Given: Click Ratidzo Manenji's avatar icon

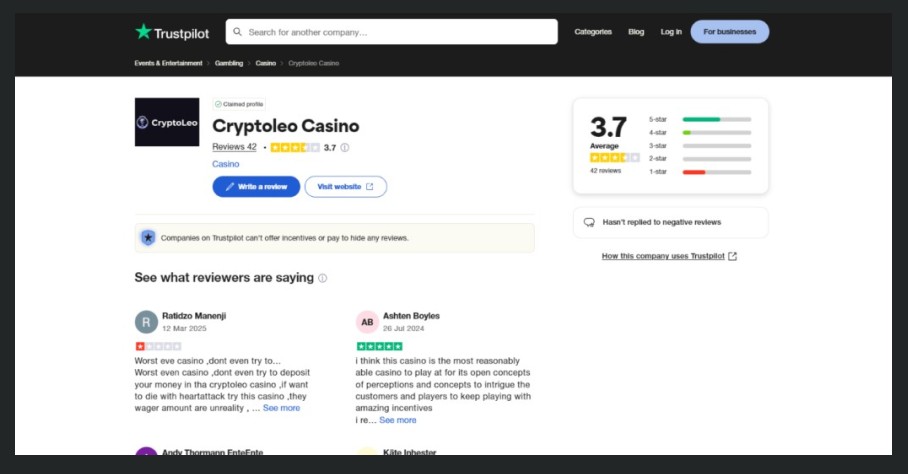Looking at the screenshot, I should coord(146,322).
